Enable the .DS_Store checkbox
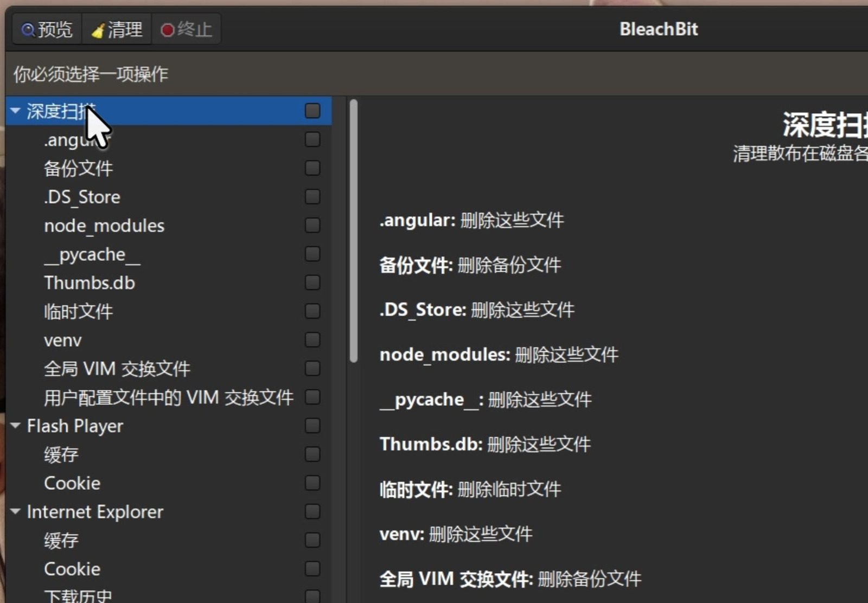 pos(312,196)
